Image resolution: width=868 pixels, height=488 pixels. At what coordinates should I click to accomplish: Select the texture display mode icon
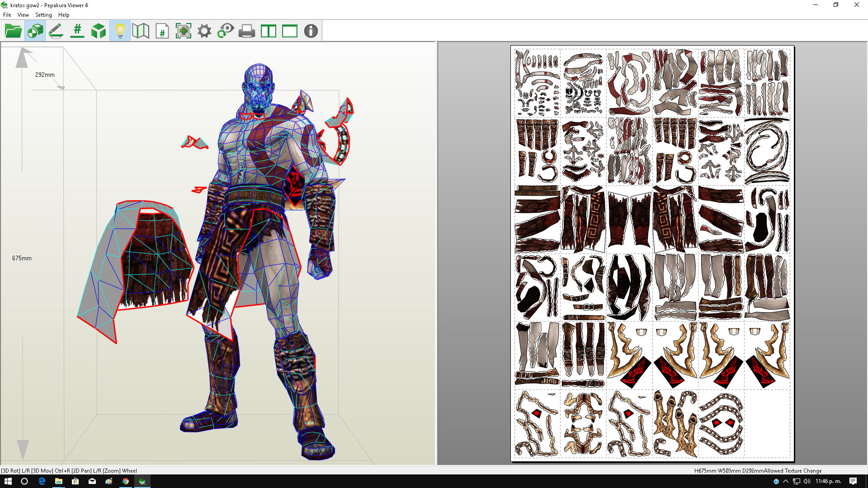tap(35, 31)
